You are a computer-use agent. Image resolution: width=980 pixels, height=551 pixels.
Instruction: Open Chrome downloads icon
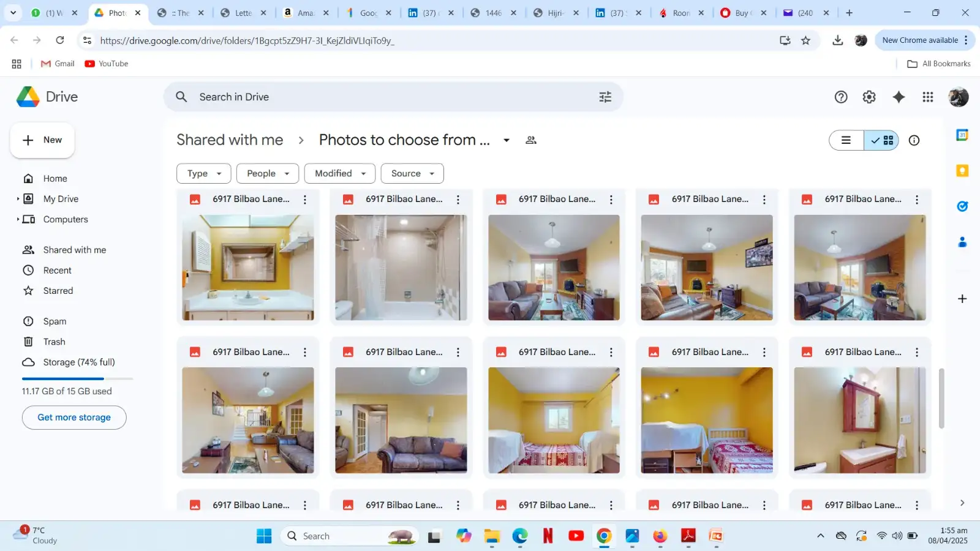[x=838, y=40]
